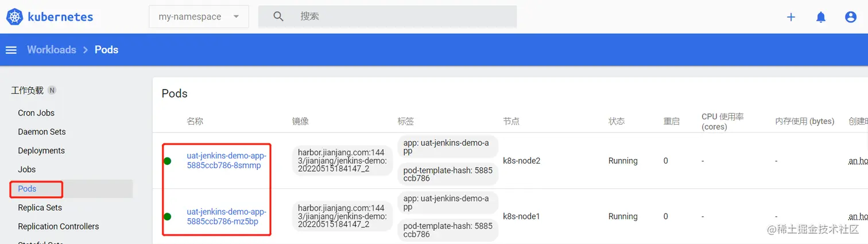Click the namespace dropdown arrow
868x244 pixels.
236,17
